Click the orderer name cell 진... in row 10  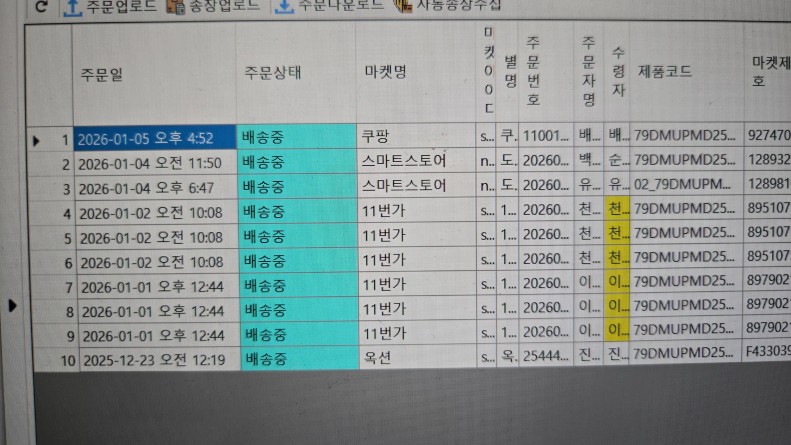(x=589, y=355)
